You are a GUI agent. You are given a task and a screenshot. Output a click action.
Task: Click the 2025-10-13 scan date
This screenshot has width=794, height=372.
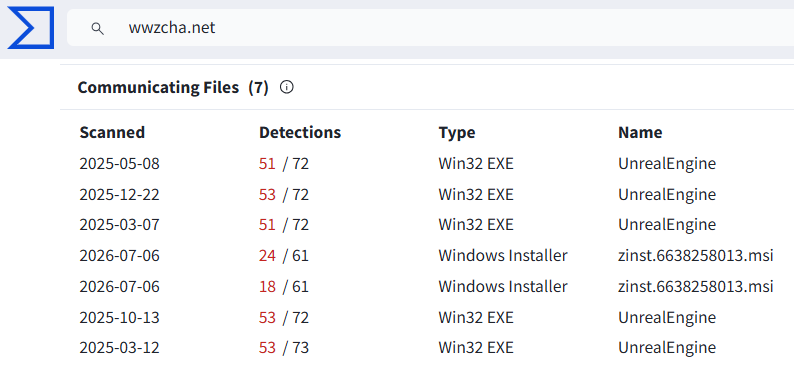120,318
